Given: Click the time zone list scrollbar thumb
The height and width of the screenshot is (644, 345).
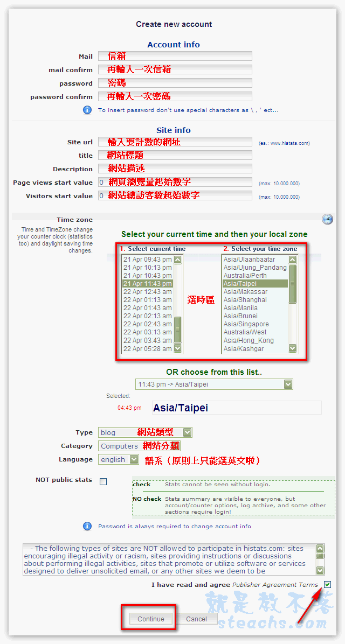Looking at the screenshot, I should [292, 284].
